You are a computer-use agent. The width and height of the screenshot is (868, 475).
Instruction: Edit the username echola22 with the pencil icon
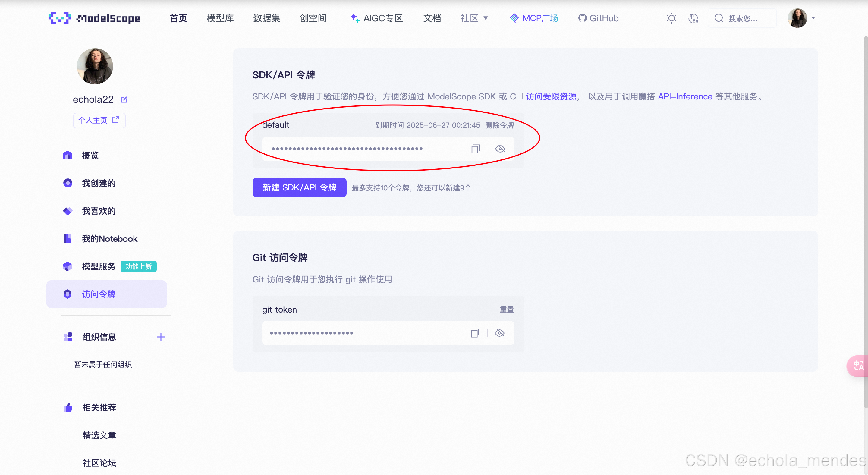(x=124, y=99)
